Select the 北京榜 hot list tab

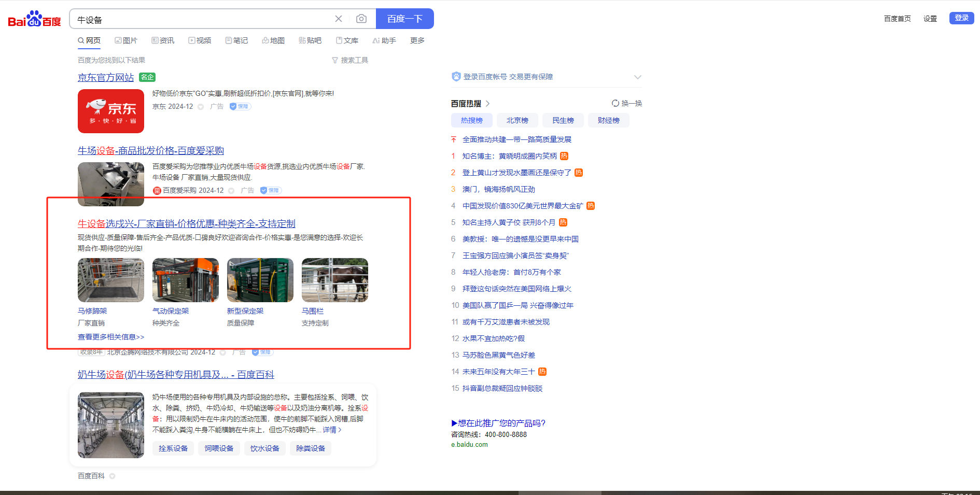(517, 120)
